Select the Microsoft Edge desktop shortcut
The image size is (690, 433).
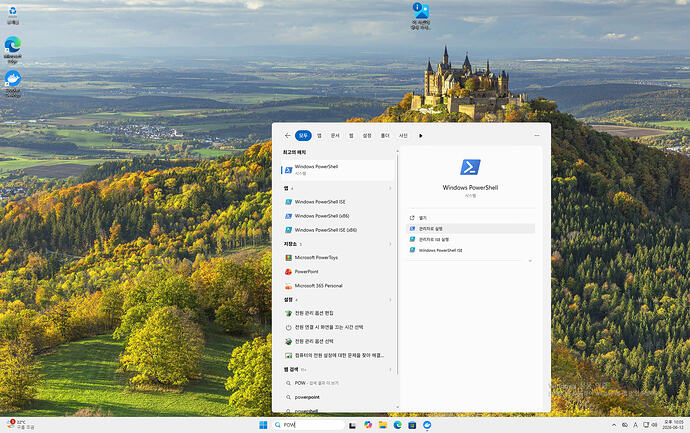click(13, 50)
